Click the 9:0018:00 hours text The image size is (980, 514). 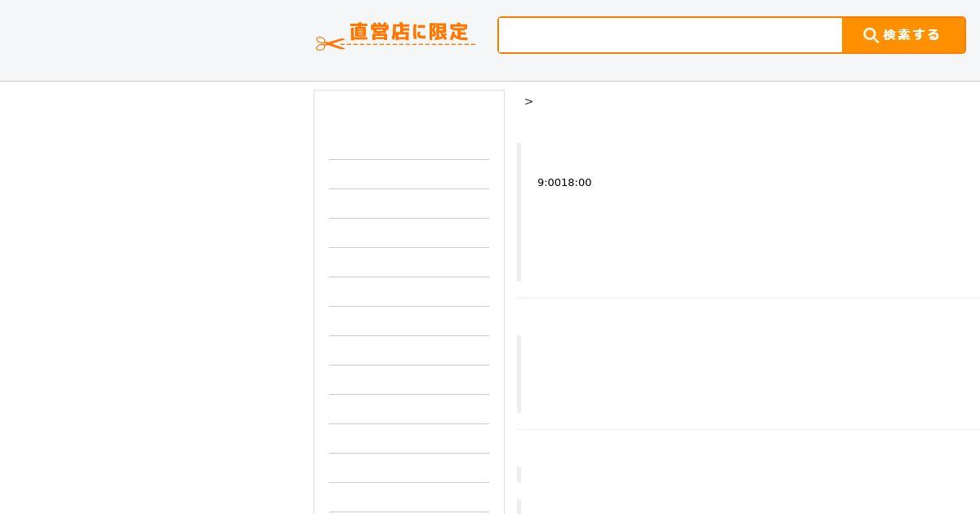pos(564,183)
